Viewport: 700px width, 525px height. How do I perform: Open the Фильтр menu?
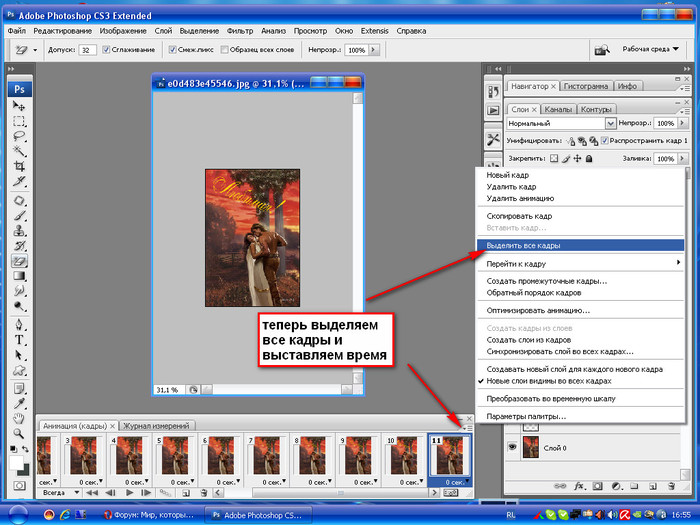[240, 31]
